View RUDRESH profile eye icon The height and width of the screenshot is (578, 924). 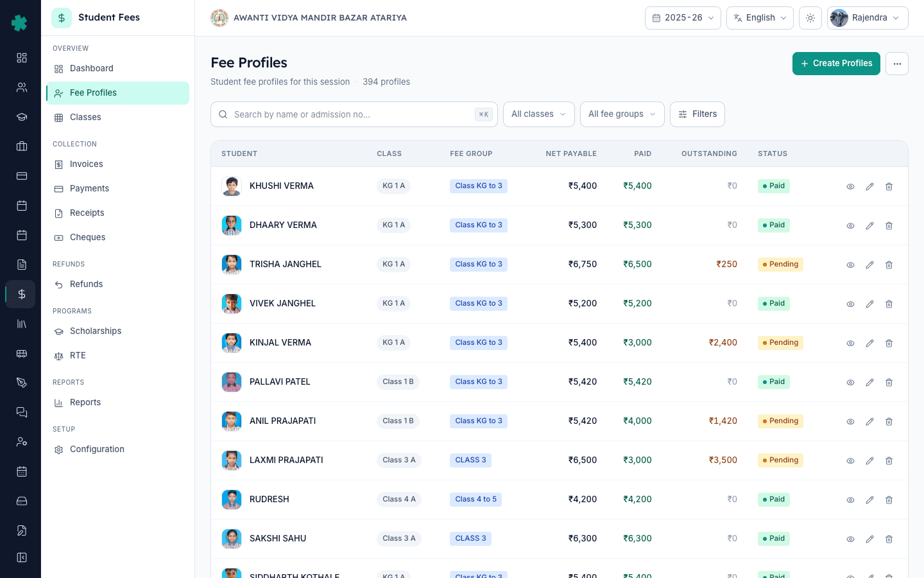(850, 500)
